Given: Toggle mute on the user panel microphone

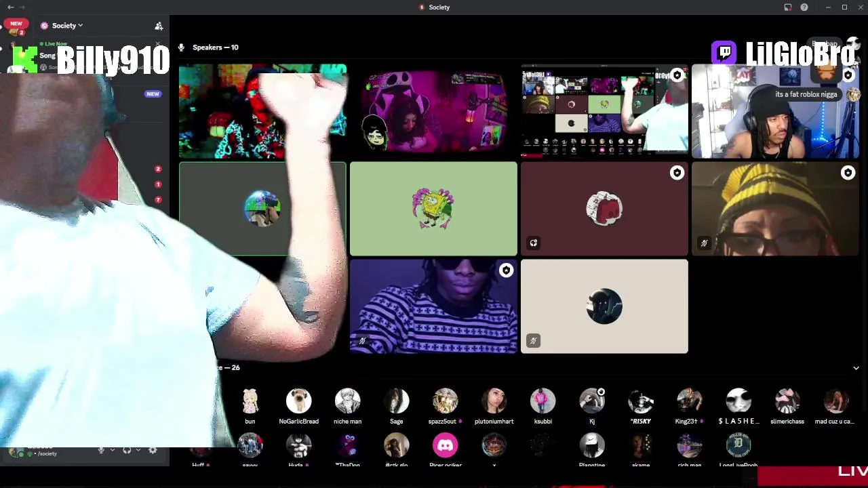Looking at the screenshot, I should [x=101, y=450].
